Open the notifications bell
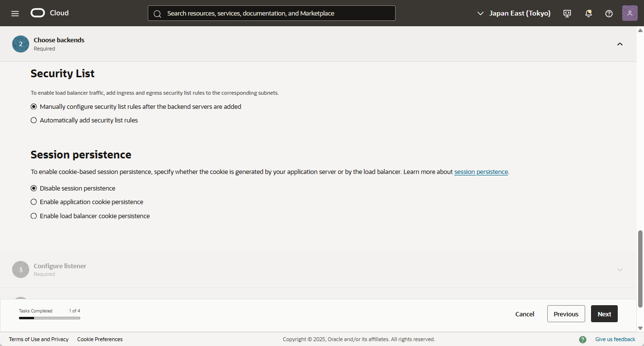The image size is (644, 346). coord(588,13)
